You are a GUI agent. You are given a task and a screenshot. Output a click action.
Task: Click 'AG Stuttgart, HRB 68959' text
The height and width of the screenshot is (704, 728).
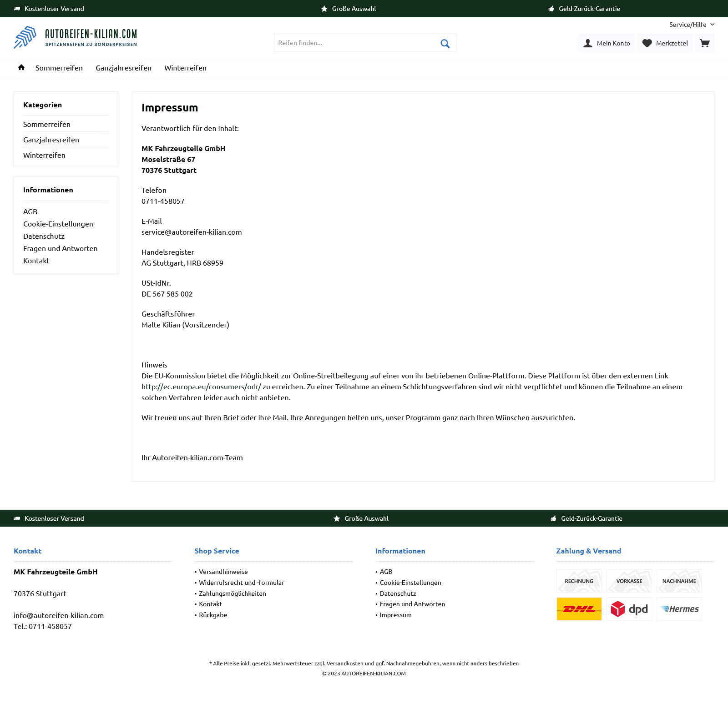coord(182,263)
